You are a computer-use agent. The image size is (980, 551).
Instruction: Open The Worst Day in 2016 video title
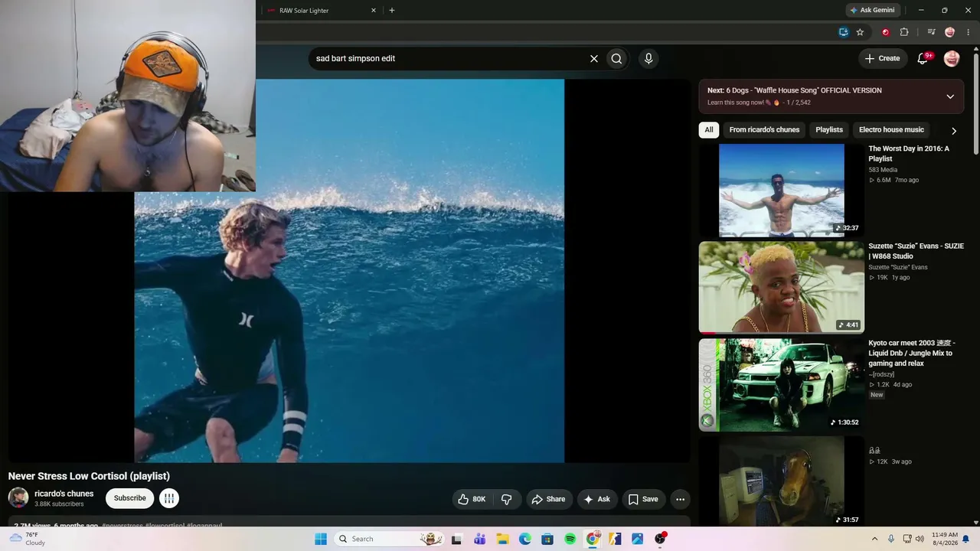tap(909, 154)
